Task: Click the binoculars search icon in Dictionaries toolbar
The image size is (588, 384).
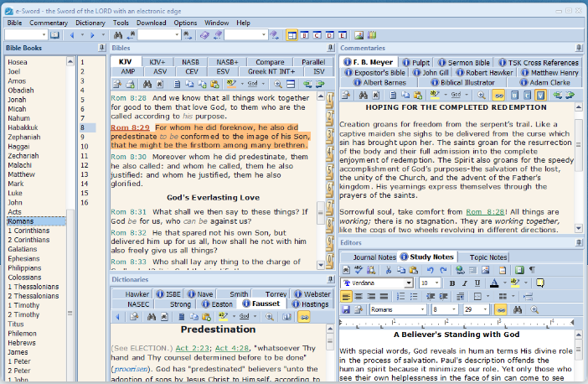Action: click(152, 317)
